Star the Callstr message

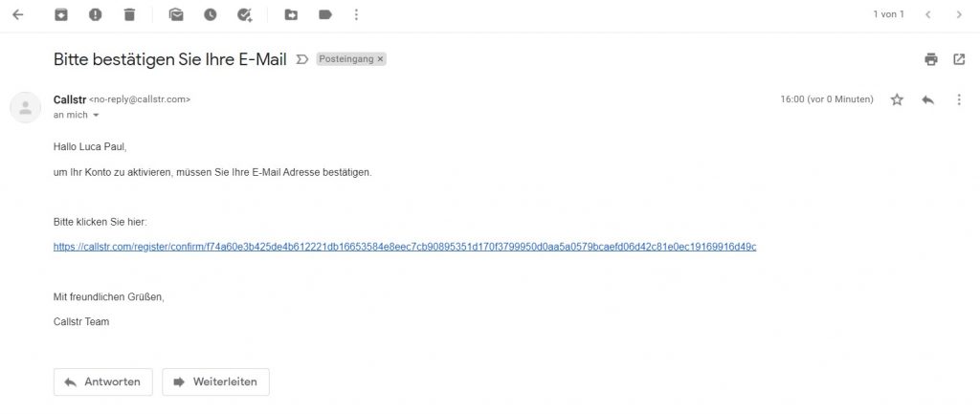point(897,99)
